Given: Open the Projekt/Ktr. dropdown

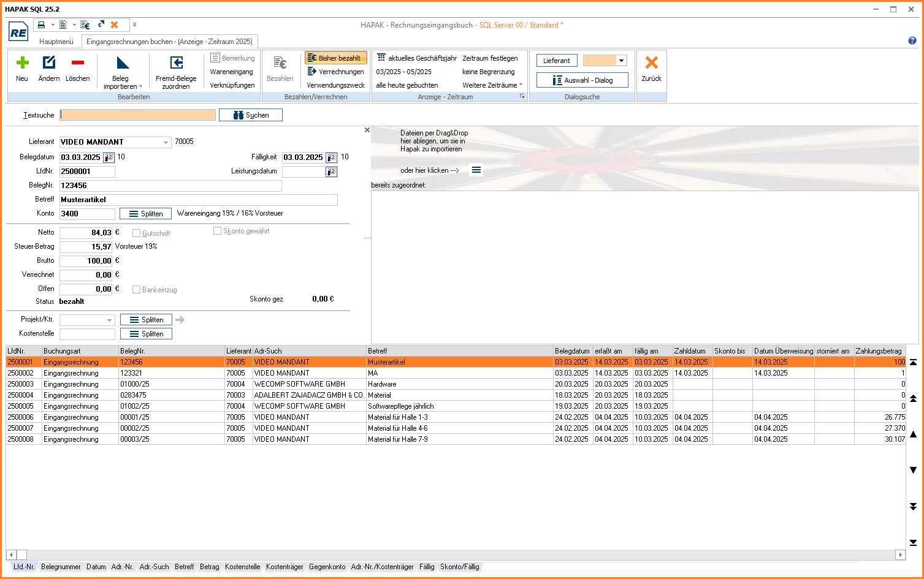Looking at the screenshot, I should 109,320.
